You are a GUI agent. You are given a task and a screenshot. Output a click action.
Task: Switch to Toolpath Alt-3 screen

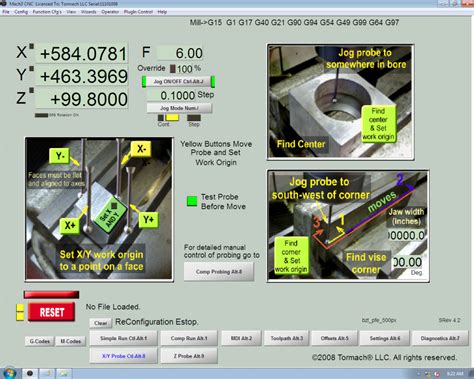point(287,338)
